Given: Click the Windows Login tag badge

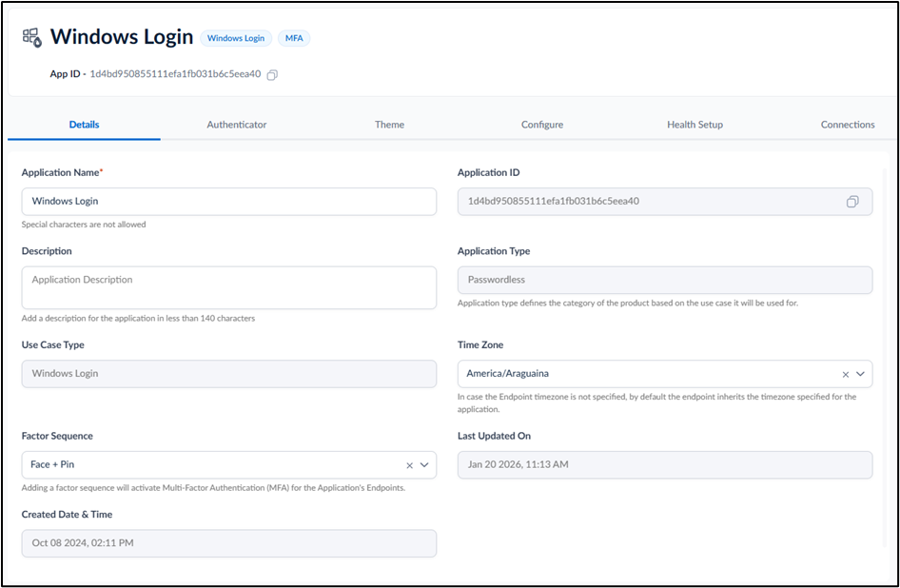Looking at the screenshot, I should tap(236, 38).
